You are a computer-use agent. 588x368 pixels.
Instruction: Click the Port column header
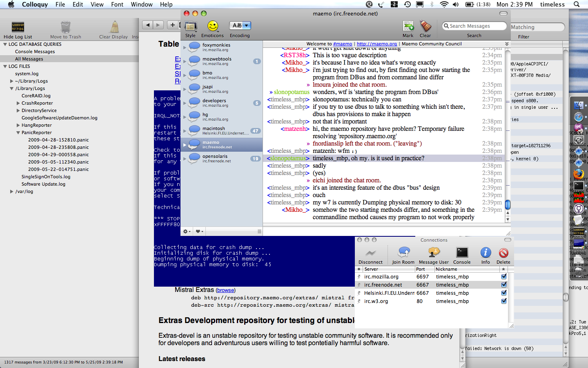[x=424, y=269]
